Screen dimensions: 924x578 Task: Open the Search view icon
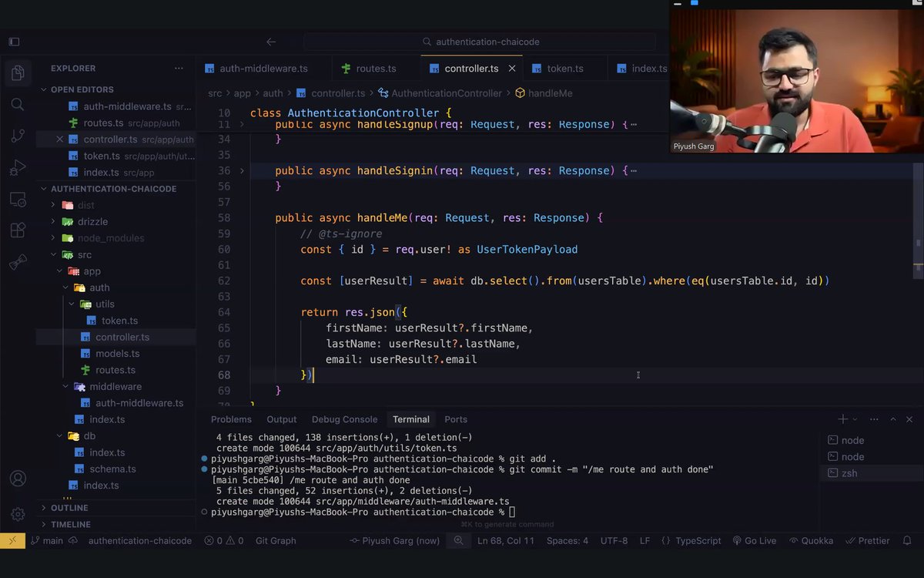[18, 104]
